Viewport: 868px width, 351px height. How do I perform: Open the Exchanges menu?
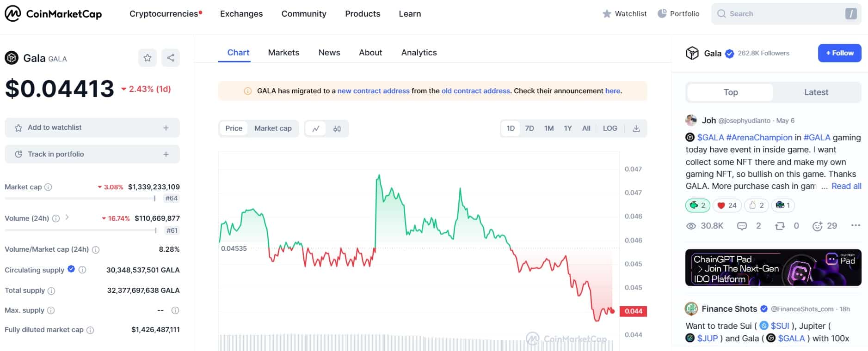point(241,14)
